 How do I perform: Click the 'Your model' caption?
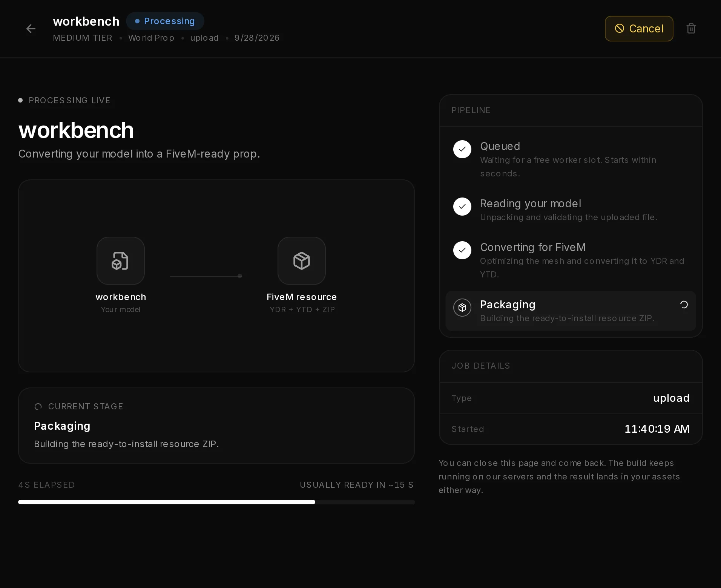120,309
